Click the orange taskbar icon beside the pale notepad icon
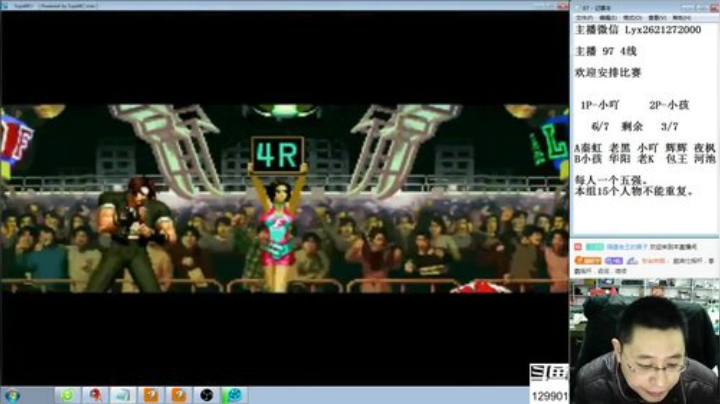 [x=151, y=395]
